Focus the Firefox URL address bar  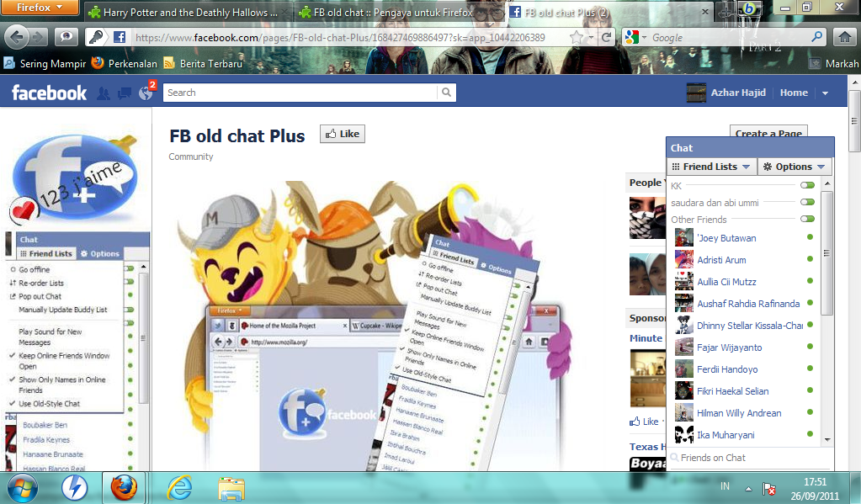pyautogui.click(x=349, y=37)
